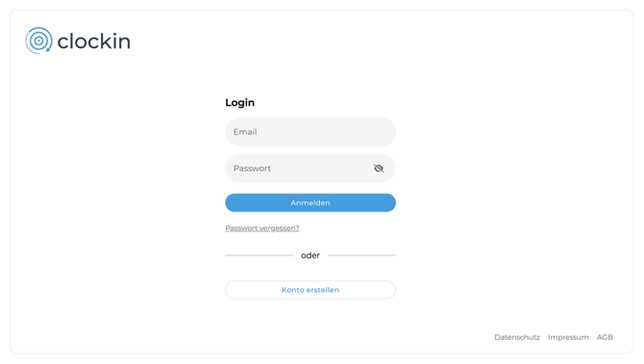Click the Konto erstellen button

pos(310,290)
